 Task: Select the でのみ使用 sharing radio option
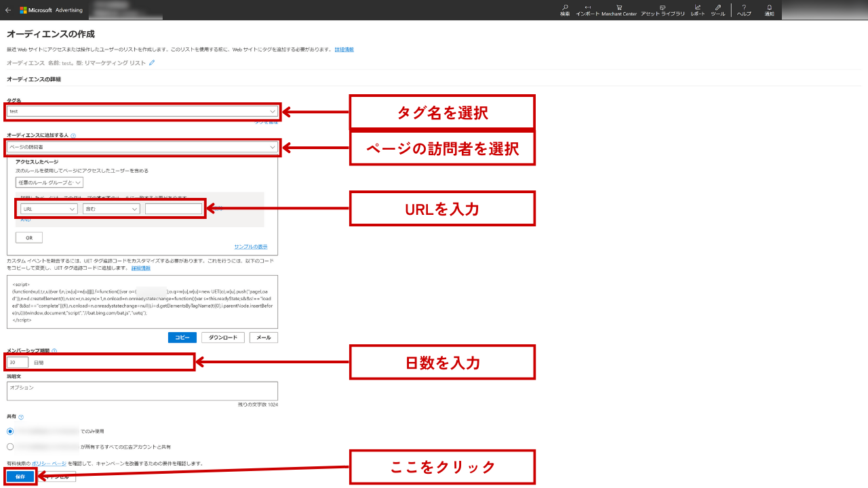point(10,431)
